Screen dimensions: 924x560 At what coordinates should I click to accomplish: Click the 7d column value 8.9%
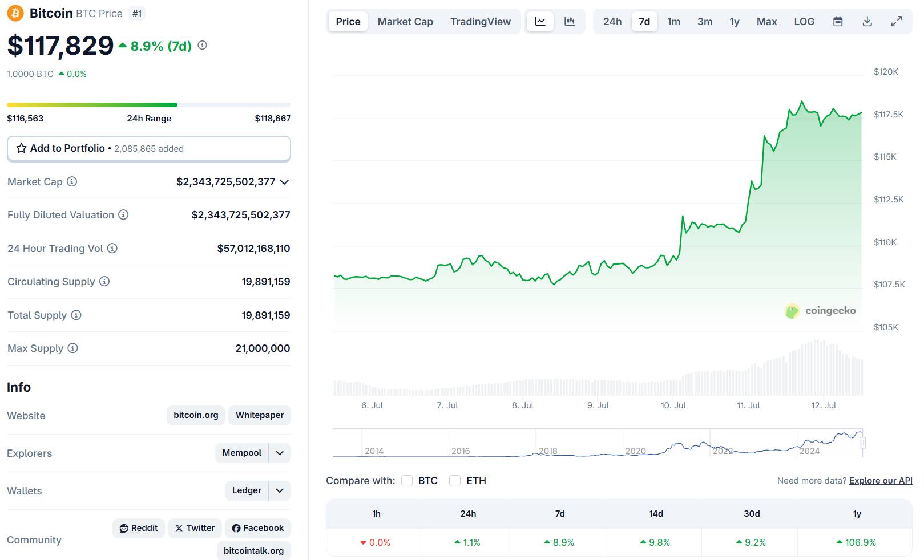(x=560, y=542)
